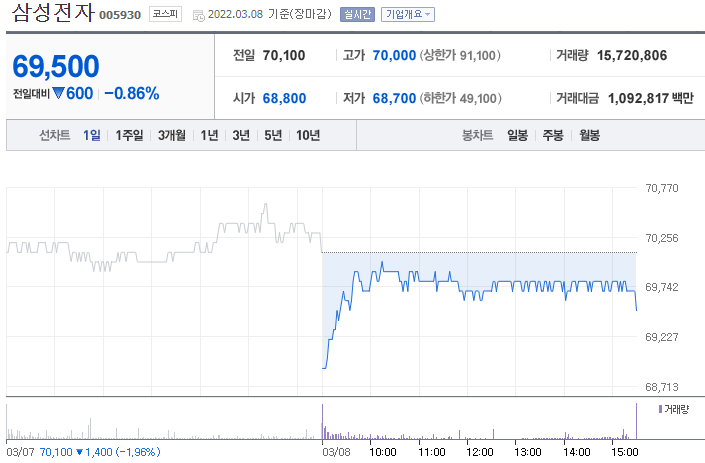
Task: Click the down triangle icon beside 600
Action: pyautogui.click(x=58, y=93)
